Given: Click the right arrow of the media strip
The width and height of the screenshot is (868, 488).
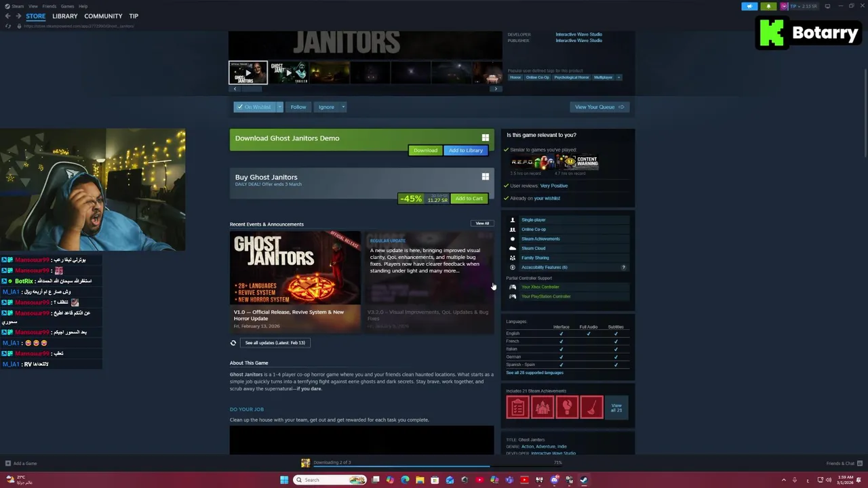Looking at the screenshot, I should [x=496, y=89].
